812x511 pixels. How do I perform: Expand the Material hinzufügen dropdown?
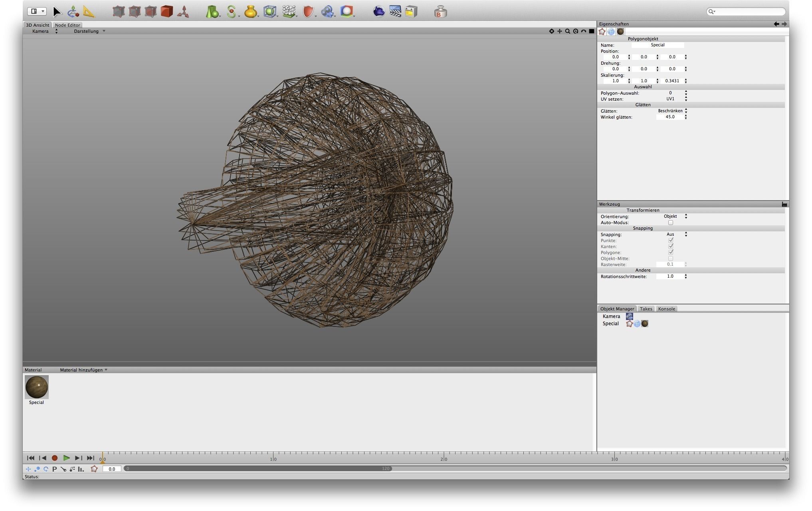pos(83,370)
